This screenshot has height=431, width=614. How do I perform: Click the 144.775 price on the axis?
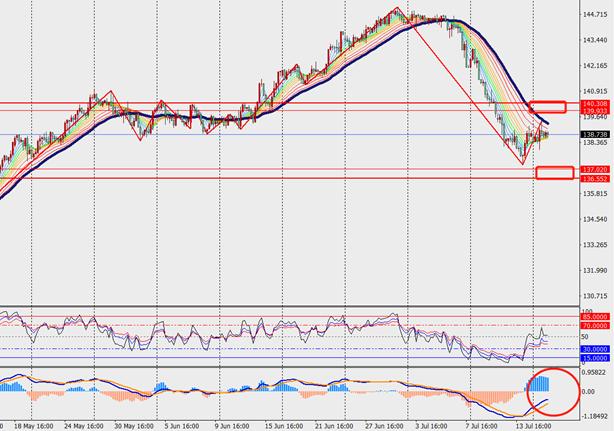point(594,15)
